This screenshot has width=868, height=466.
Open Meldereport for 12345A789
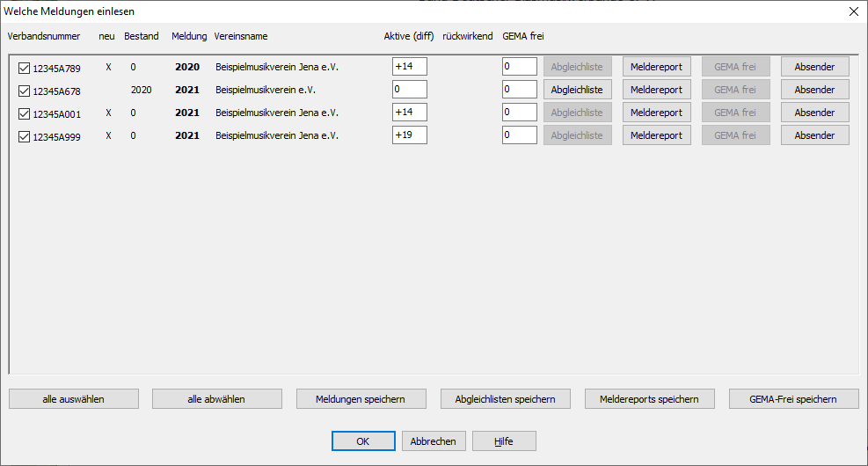pos(656,67)
